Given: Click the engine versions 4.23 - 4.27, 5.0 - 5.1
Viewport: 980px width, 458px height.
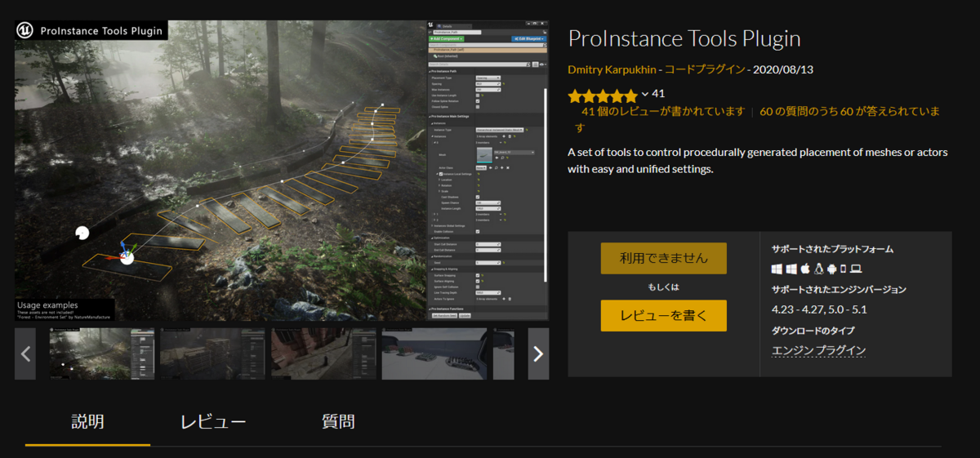Looking at the screenshot, I should pos(819,309).
